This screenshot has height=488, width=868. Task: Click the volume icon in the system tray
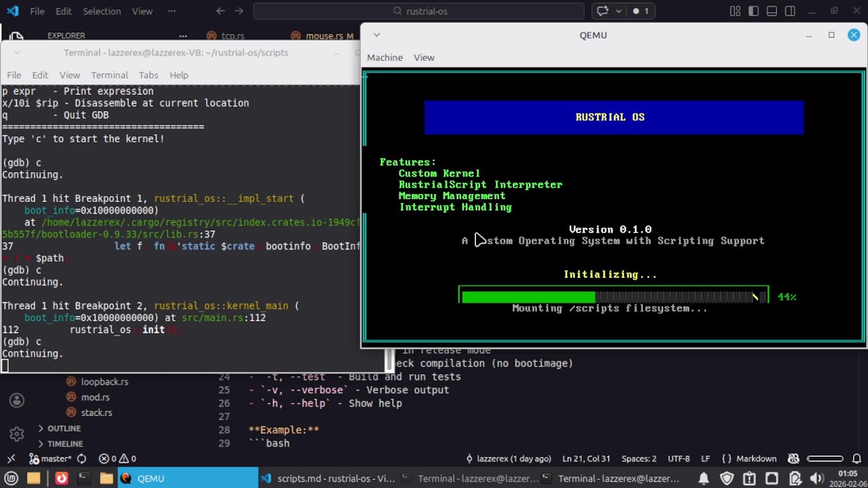tap(816, 479)
